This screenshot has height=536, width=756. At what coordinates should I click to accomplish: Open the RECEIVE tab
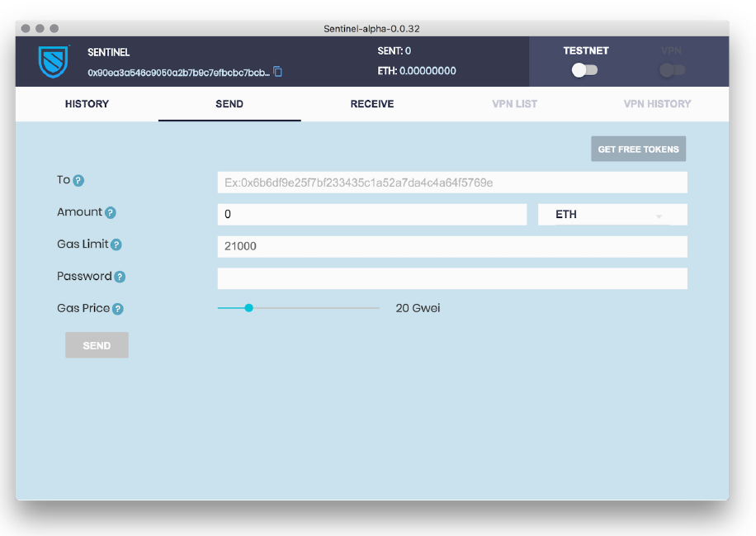click(x=372, y=104)
